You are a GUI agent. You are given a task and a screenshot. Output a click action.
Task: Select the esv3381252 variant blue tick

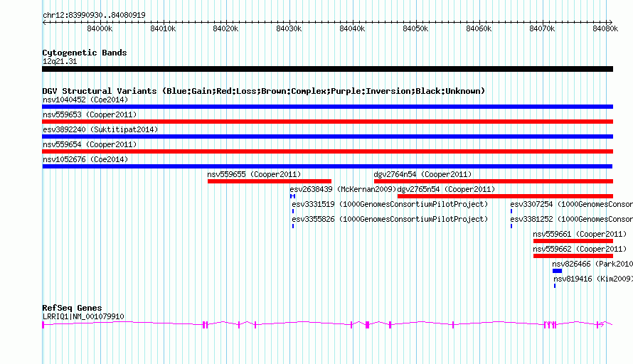511,226
